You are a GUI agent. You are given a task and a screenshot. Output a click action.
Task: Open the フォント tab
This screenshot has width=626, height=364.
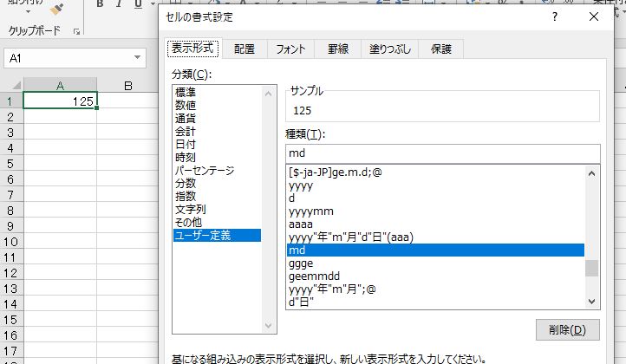click(x=290, y=49)
